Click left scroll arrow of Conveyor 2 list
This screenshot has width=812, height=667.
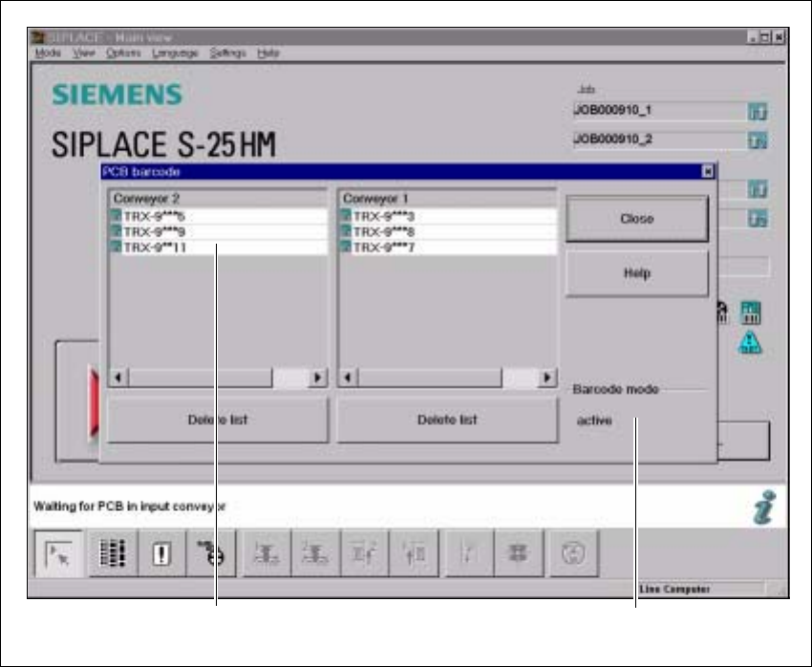[118, 377]
